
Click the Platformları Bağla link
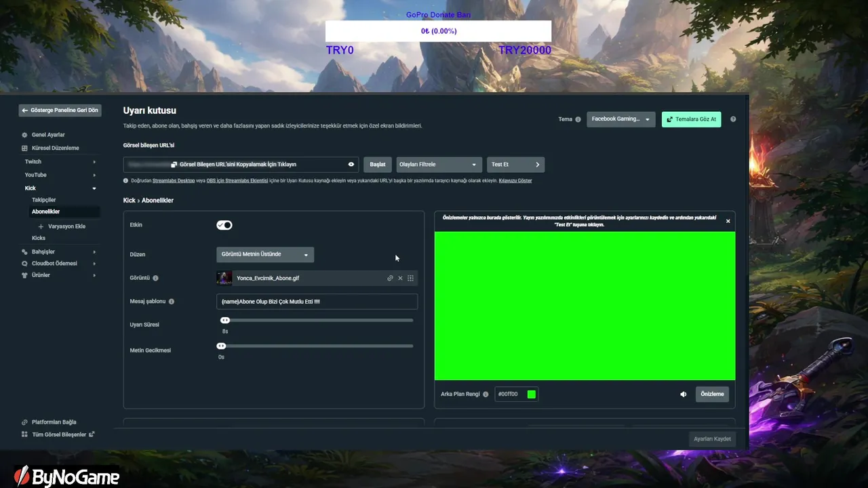tap(54, 422)
